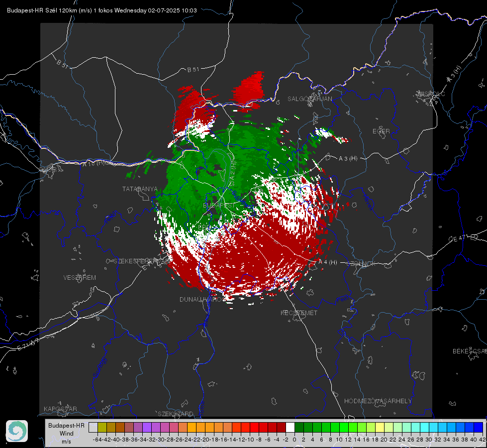
Task: Click the EGER city label
Action: [x=381, y=131]
